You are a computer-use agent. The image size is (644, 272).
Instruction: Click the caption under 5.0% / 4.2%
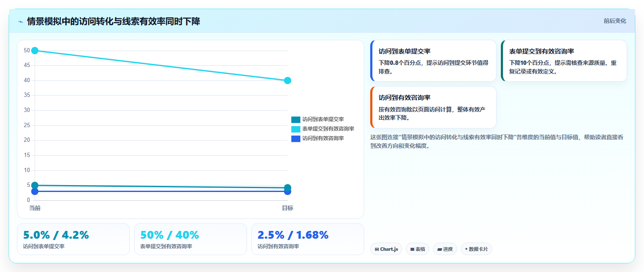[x=44, y=246]
